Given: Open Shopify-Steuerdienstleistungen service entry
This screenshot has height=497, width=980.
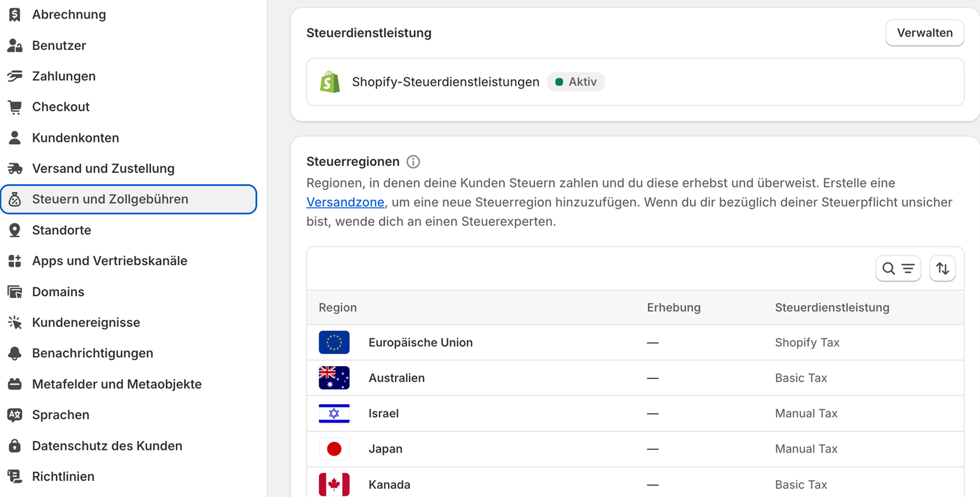Looking at the screenshot, I should pos(445,82).
